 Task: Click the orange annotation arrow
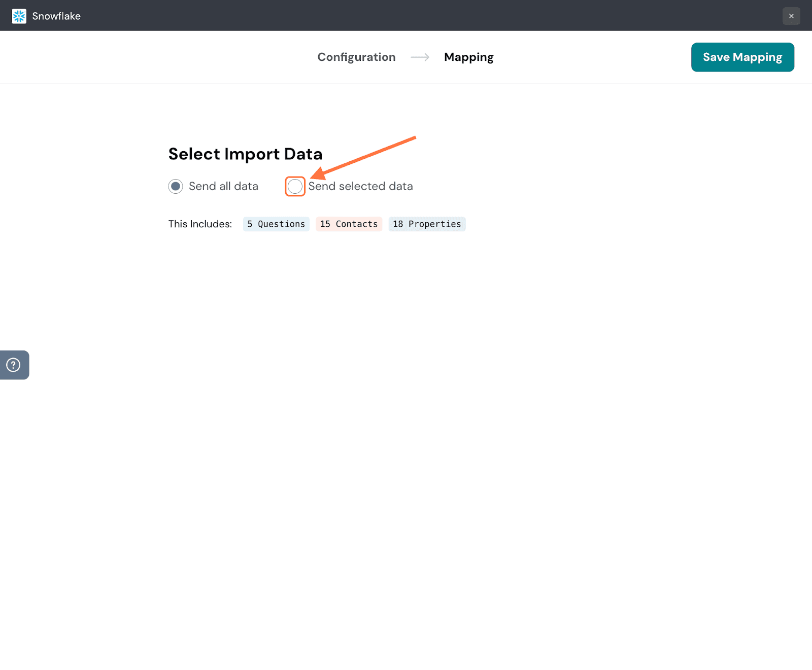[x=363, y=158]
